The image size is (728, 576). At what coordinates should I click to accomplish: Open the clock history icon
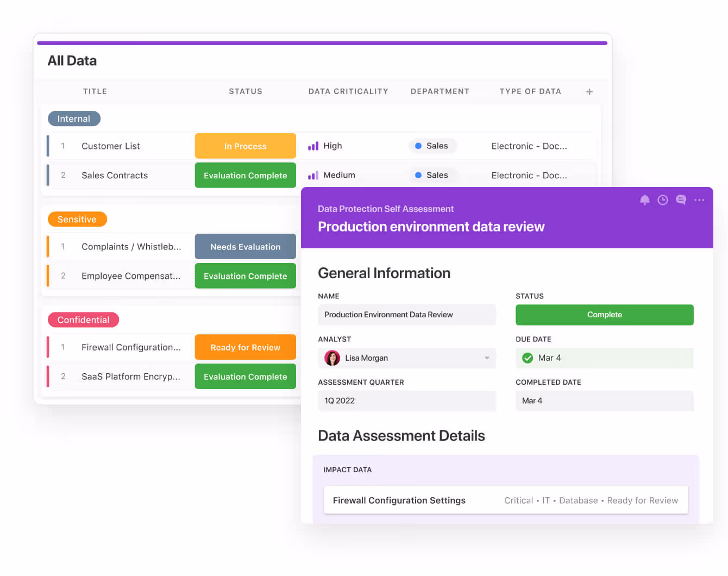[662, 200]
